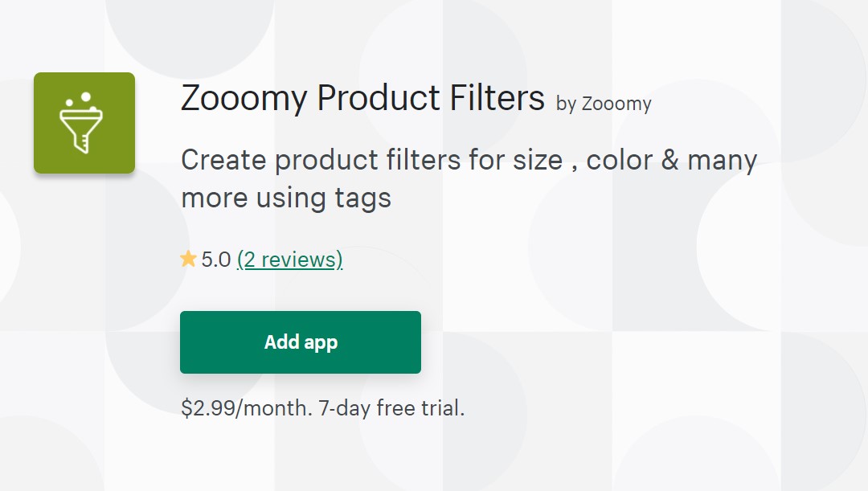
Task: Click the yellow rating star icon
Action: 189,259
